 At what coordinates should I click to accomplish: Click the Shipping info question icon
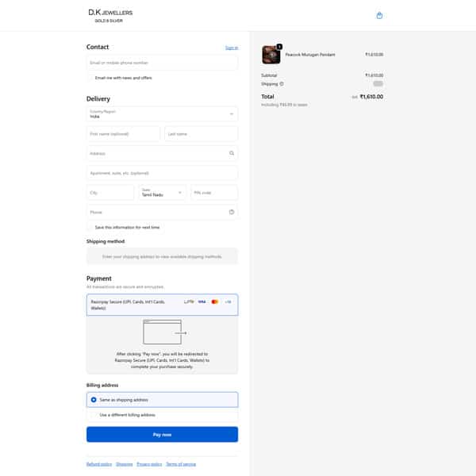(282, 83)
